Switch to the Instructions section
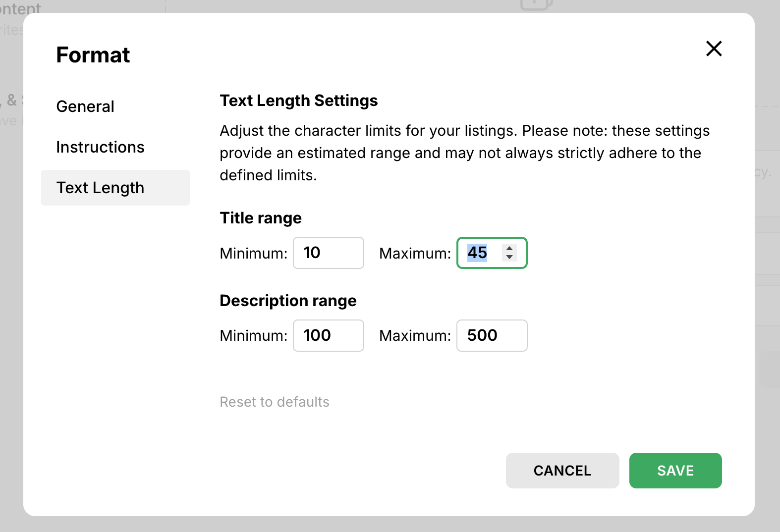The height and width of the screenshot is (532, 780). (x=100, y=147)
